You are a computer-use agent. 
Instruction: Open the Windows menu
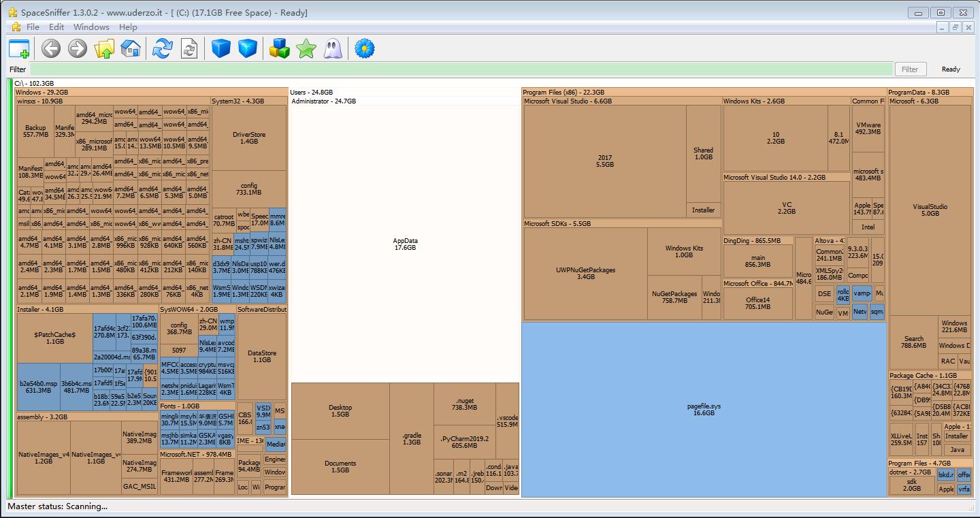[91, 27]
